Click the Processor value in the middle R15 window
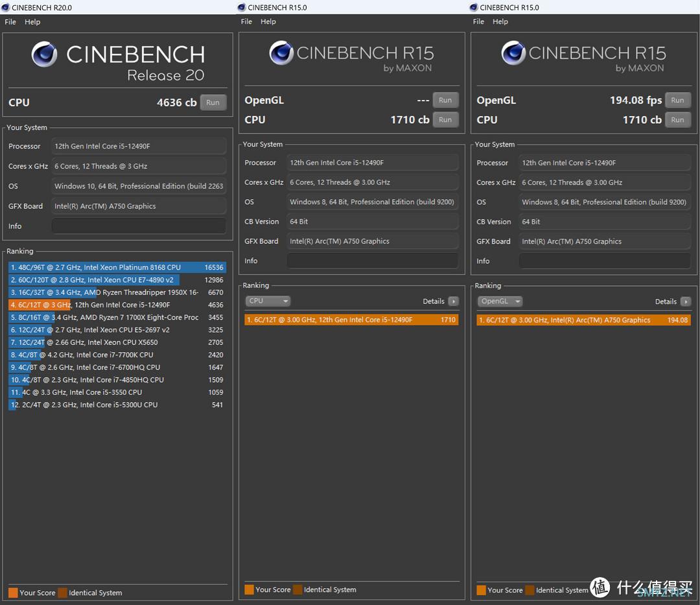The height and width of the screenshot is (605, 700). (x=372, y=163)
